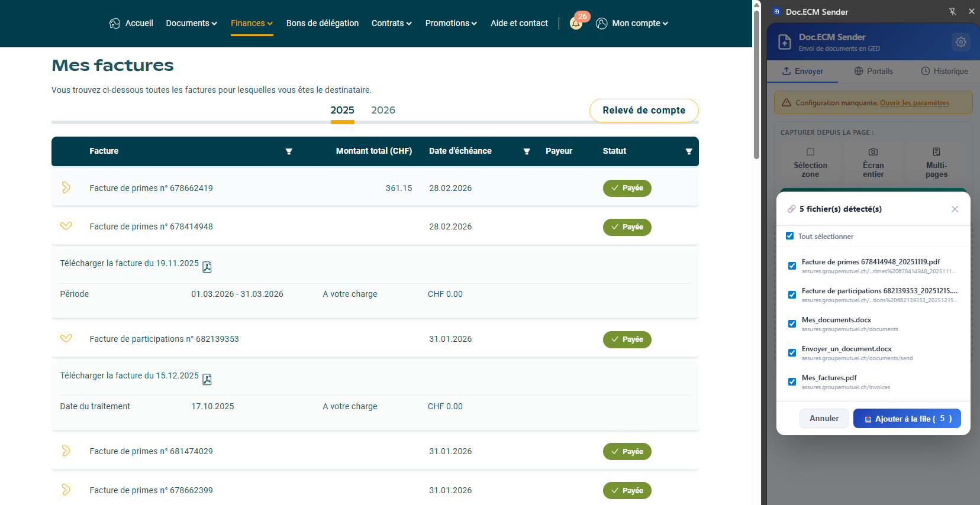Click Ajouter à la file button
This screenshot has width=980, height=505.
907,419
